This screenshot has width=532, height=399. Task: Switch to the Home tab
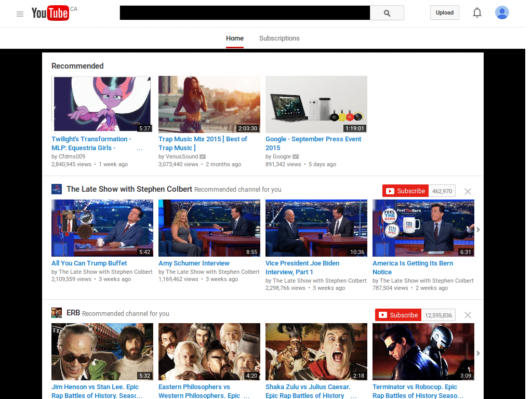tap(235, 38)
